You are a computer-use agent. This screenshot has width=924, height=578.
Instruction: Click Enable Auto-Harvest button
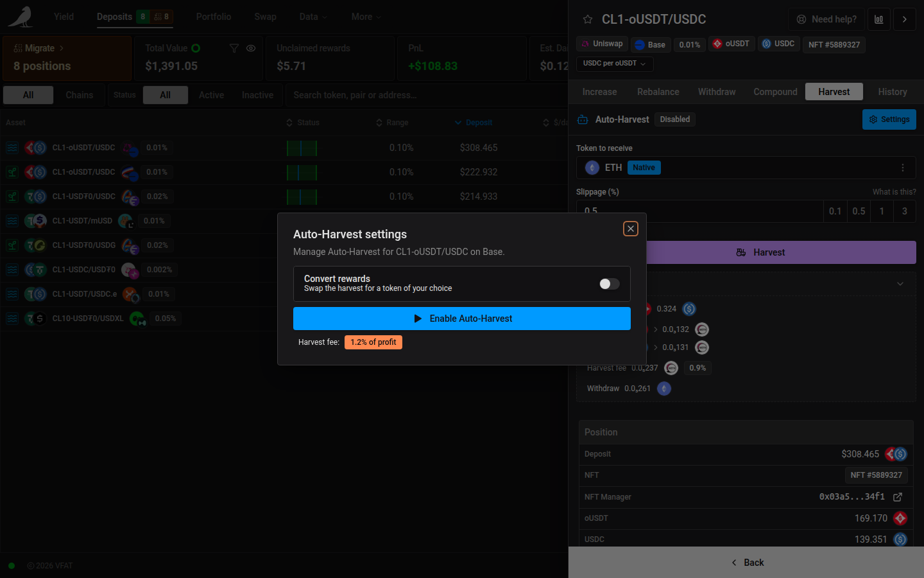point(462,319)
